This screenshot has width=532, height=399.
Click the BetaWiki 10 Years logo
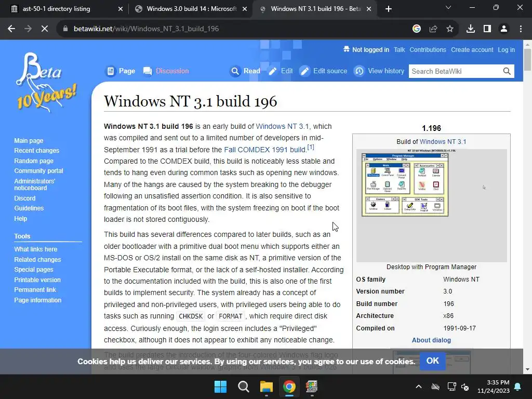tap(46, 83)
